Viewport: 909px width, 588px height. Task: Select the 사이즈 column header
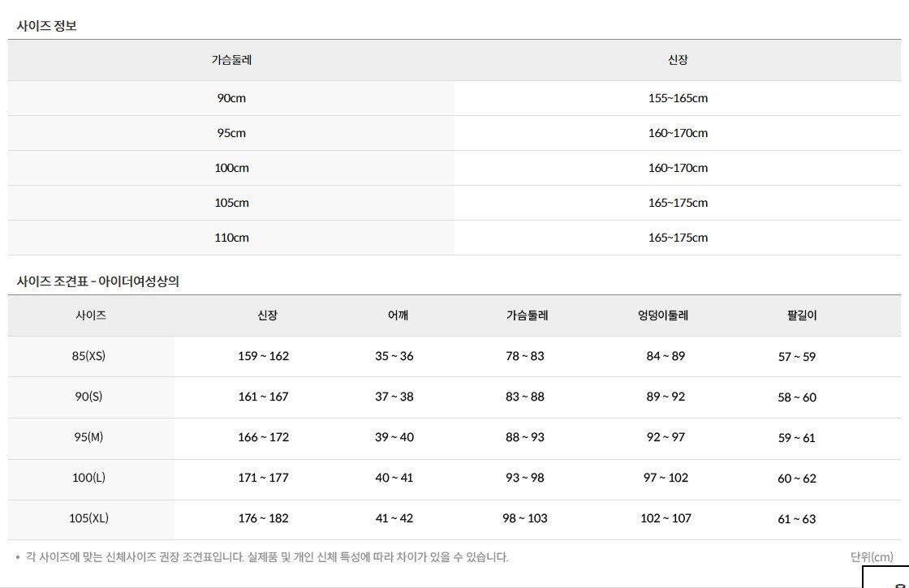coord(91,315)
